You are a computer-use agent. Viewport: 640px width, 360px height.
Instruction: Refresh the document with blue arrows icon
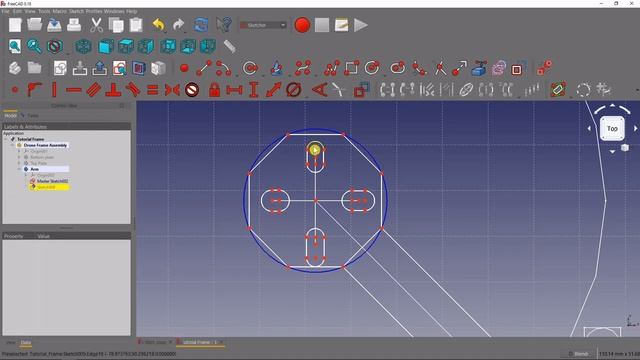201,25
